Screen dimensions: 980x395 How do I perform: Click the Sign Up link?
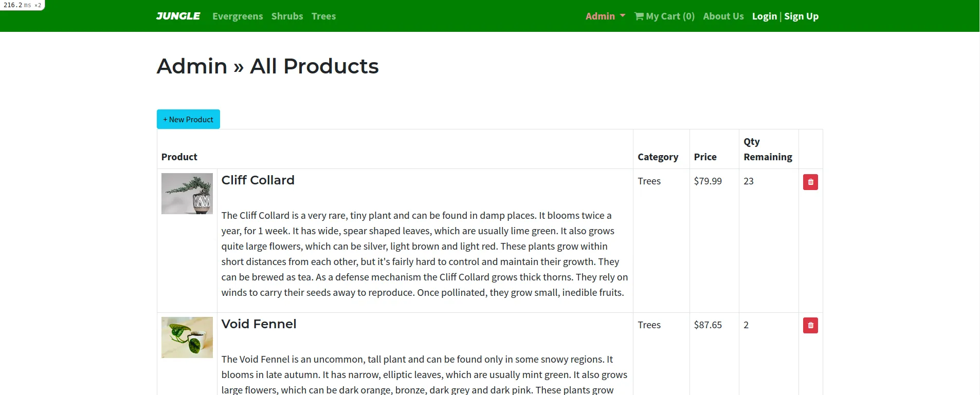801,16
